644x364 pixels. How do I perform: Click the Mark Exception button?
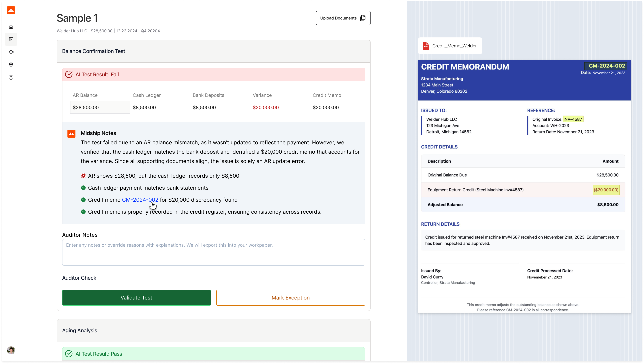point(290,297)
